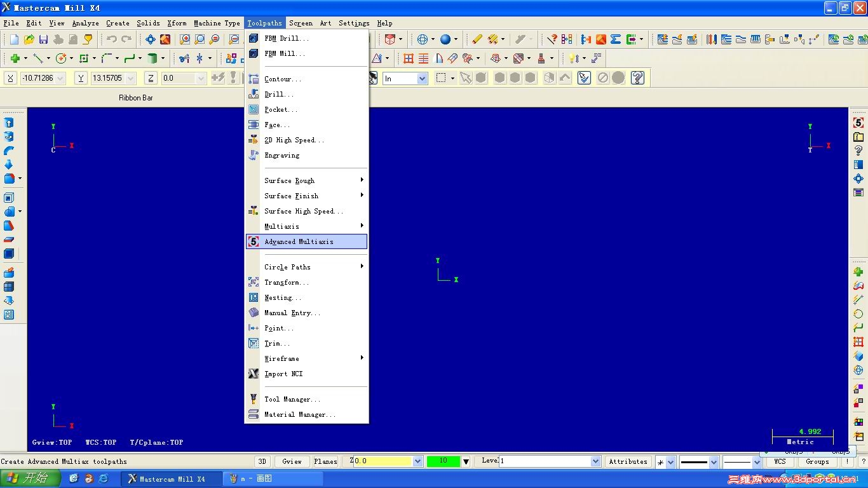868x488 pixels.
Task: Toggle the Y coordinate lock button
Action: 81,78
